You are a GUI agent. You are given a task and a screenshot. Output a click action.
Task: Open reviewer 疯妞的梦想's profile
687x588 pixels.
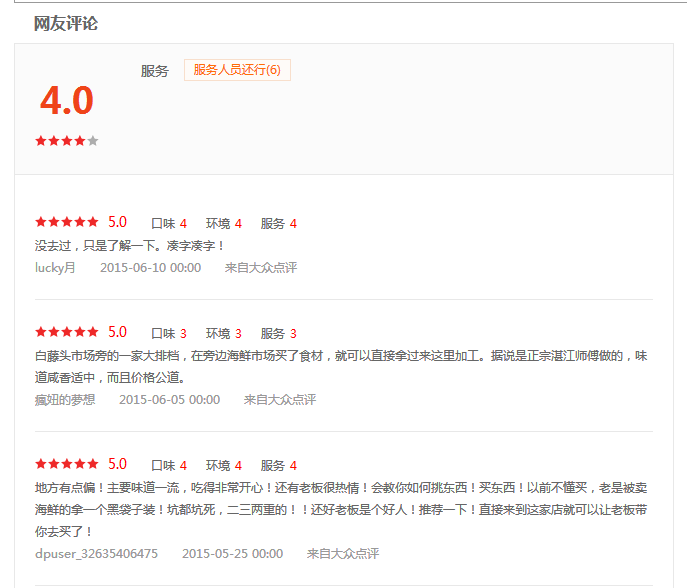[x=65, y=400]
